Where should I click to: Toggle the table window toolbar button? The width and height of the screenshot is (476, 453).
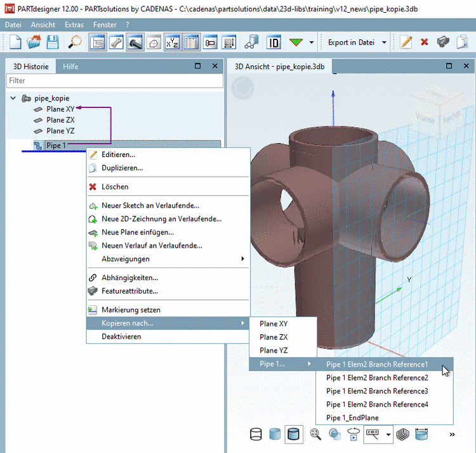191,42
